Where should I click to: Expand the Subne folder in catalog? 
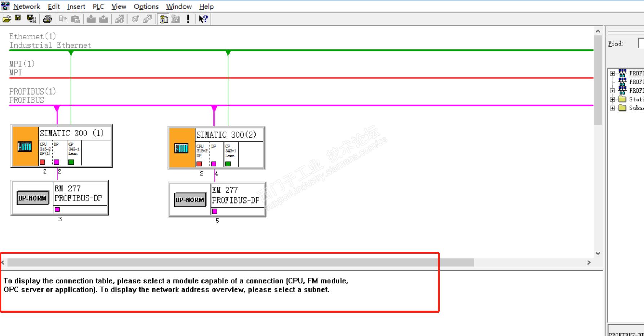coord(612,108)
